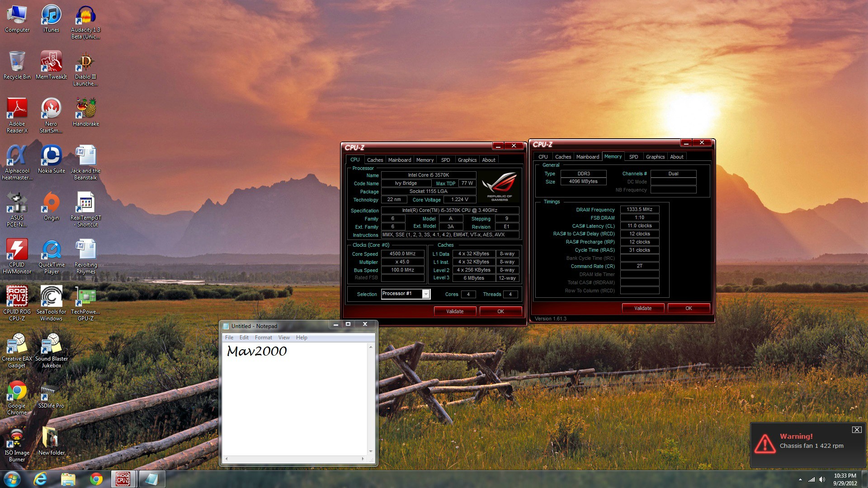Open Google Chrome from the taskbar
Screen dimensions: 868x488
96,479
